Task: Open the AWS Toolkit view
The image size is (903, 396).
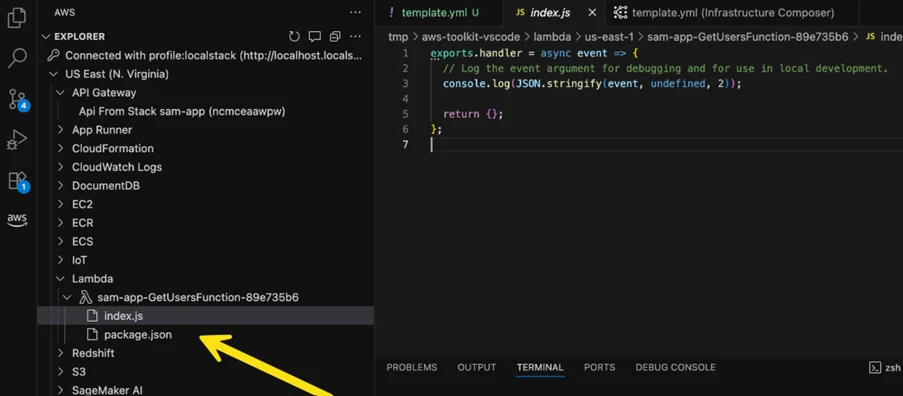Action: click(17, 220)
